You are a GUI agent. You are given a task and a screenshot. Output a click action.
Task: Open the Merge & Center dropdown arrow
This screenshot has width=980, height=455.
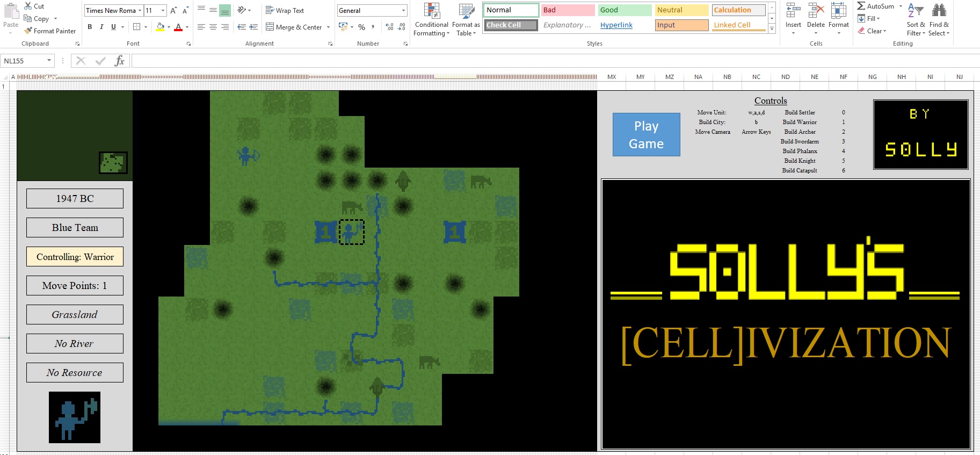coord(328,27)
